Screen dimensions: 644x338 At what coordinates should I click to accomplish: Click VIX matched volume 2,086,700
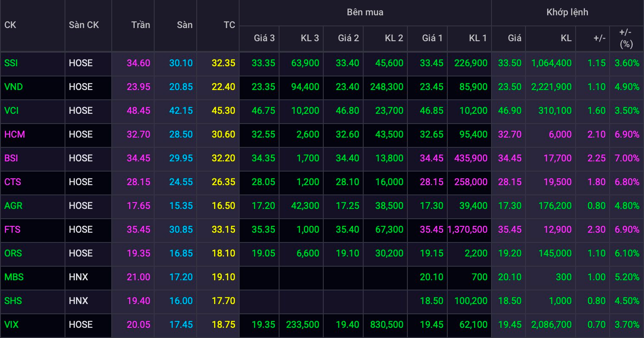pos(551,325)
